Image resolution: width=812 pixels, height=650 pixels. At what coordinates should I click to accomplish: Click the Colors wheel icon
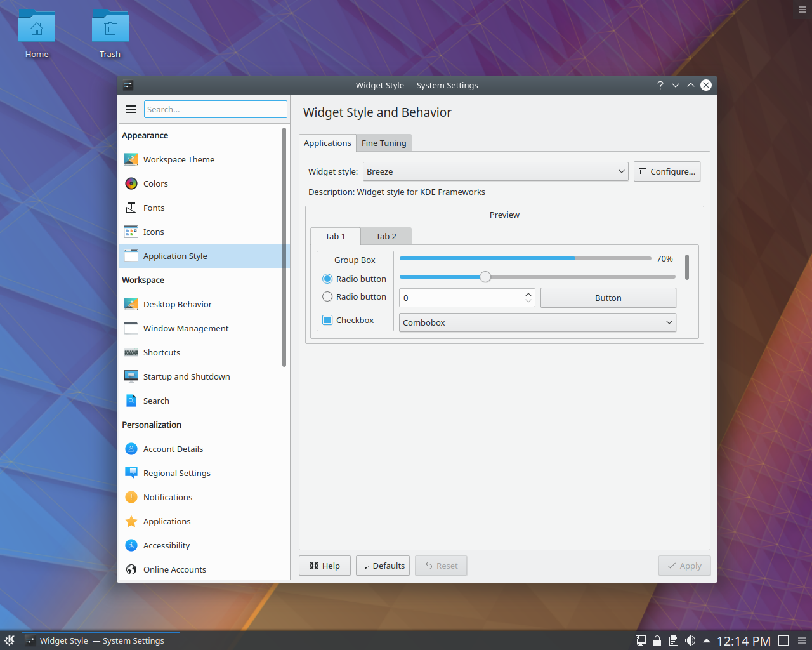tap(131, 183)
